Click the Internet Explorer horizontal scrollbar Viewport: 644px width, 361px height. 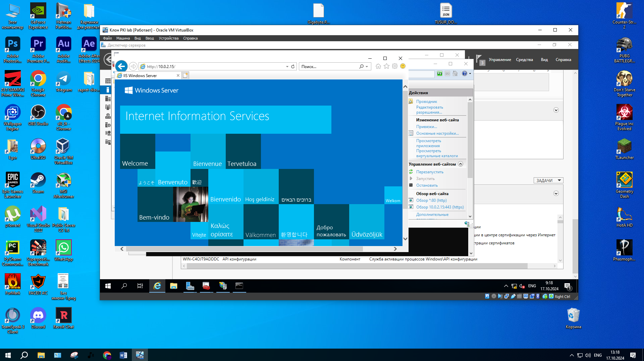(244, 249)
